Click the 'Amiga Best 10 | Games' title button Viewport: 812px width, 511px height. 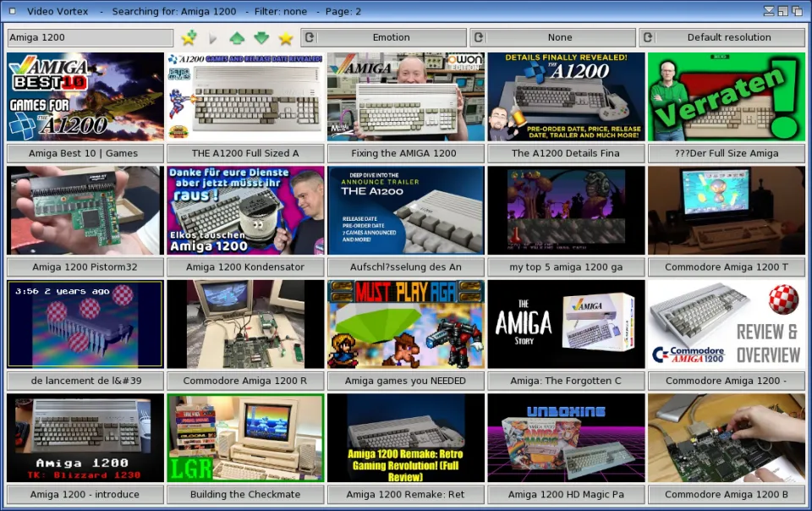(x=85, y=153)
